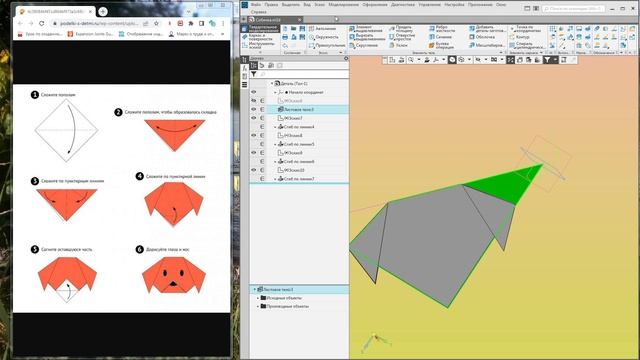
Task: Click the Сечение section command
Action: click(x=440, y=37)
